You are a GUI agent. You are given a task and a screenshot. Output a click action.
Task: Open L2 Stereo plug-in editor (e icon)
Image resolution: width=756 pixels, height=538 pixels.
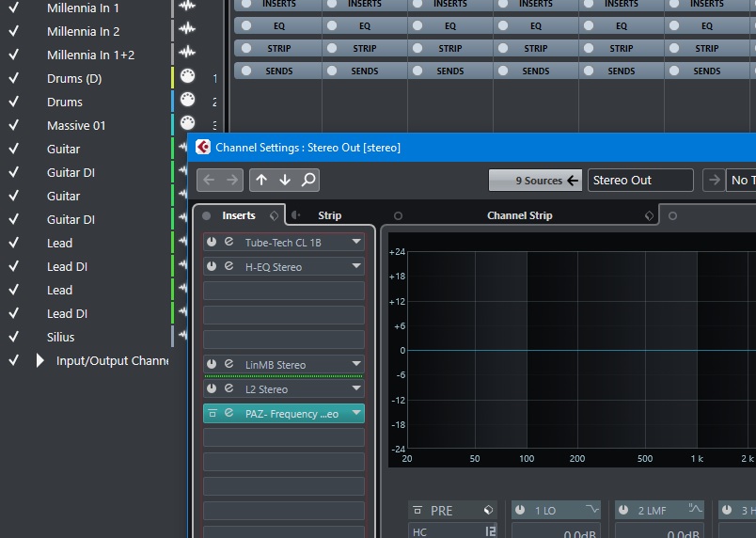[229, 388]
